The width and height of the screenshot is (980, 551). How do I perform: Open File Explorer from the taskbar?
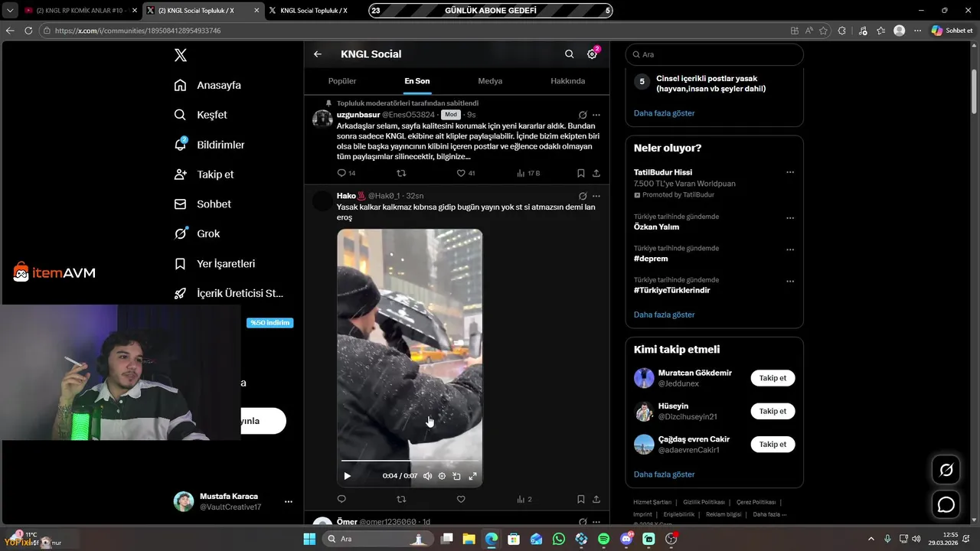click(469, 539)
